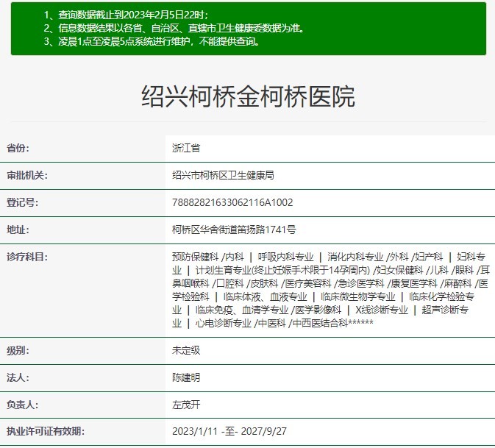Viewport: 495px width, 448px height.
Task: Click the 诊疗科目 label
Action: 27,257
